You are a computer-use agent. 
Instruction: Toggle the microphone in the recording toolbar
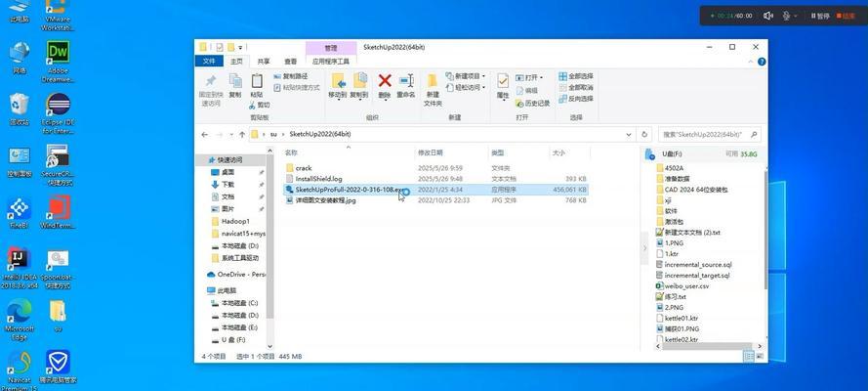click(786, 16)
